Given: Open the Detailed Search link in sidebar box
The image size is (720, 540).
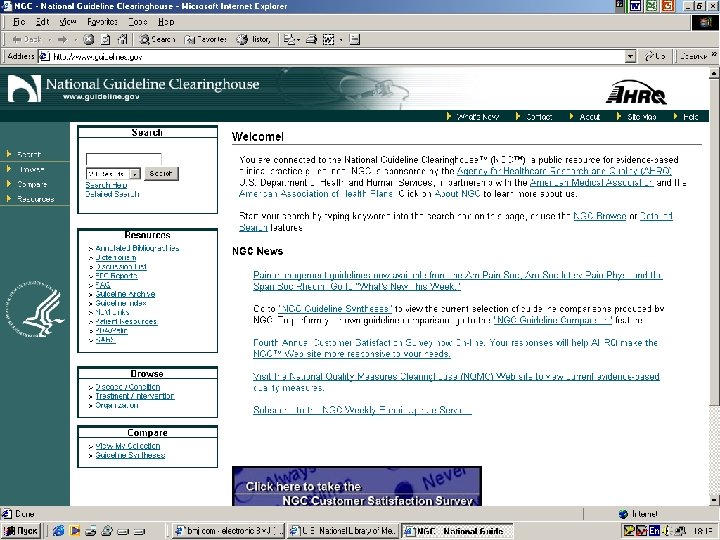Looking at the screenshot, I should click(x=112, y=194).
